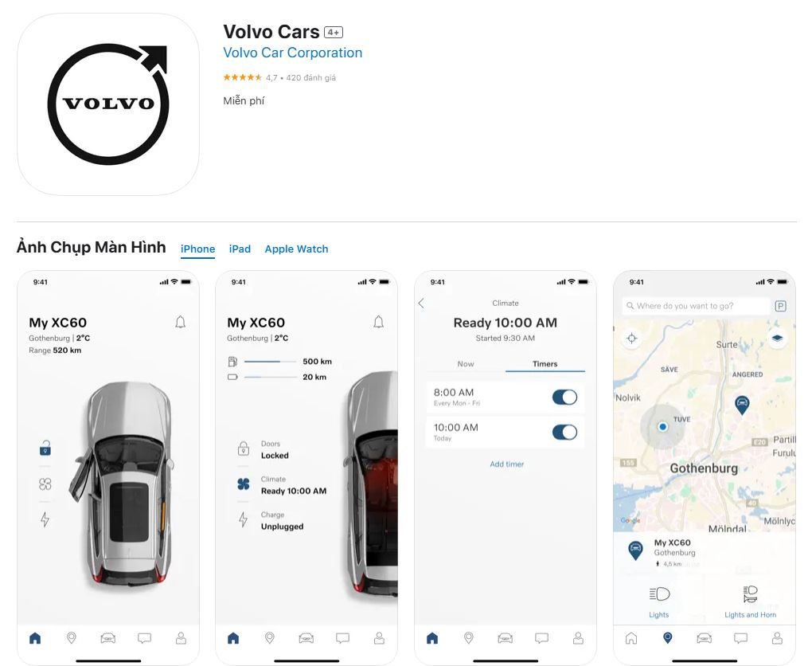Click the Where do you want to go search field
This screenshot has width=812, height=666.
point(696,306)
